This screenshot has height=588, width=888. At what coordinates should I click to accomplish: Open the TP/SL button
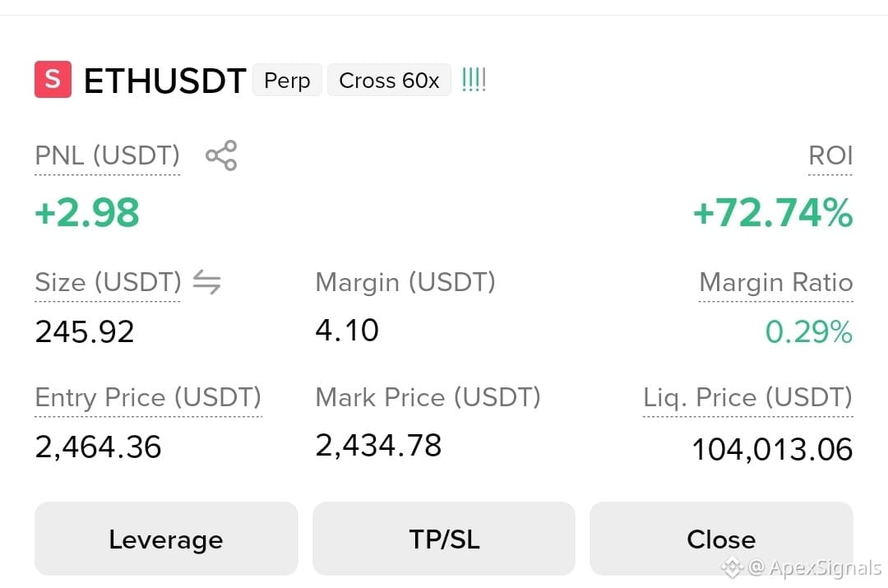[x=444, y=539]
